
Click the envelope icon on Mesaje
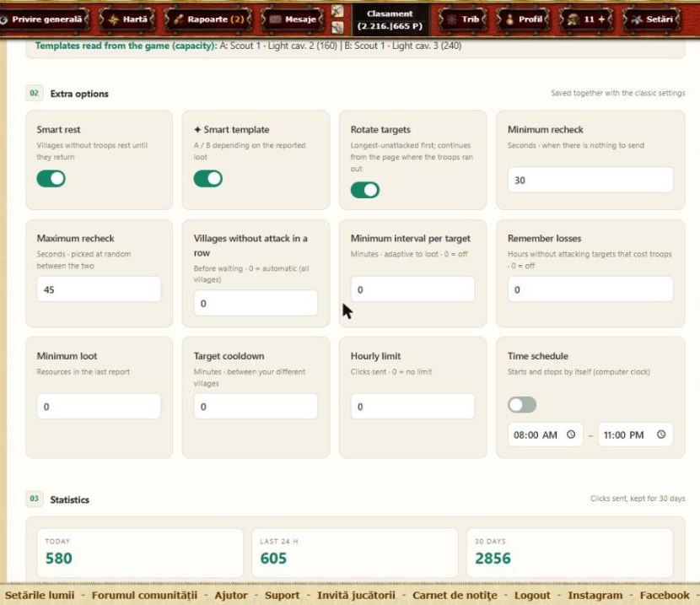pyautogui.click(x=276, y=19)
